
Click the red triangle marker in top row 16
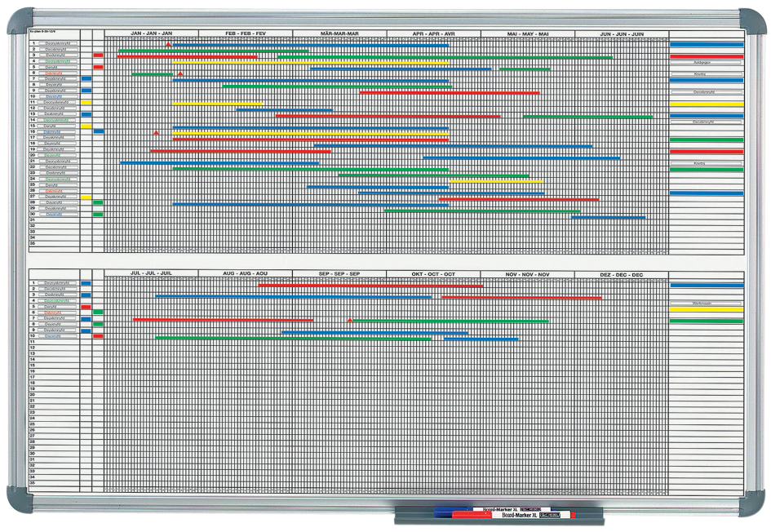pos(156,132)
